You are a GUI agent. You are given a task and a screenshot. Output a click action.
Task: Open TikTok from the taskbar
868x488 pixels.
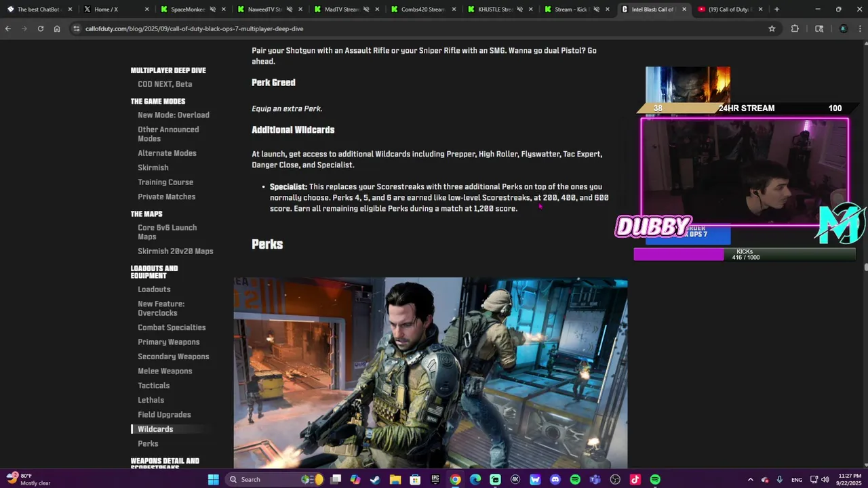click(635, 479)
